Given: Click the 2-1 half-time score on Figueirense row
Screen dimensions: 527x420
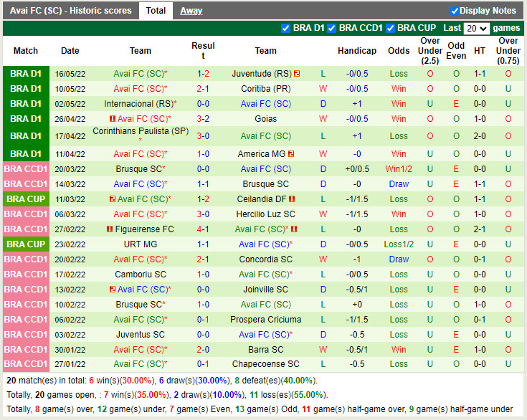Looking at the screenshot, I should pyautogui.click(x=480, y=229).
